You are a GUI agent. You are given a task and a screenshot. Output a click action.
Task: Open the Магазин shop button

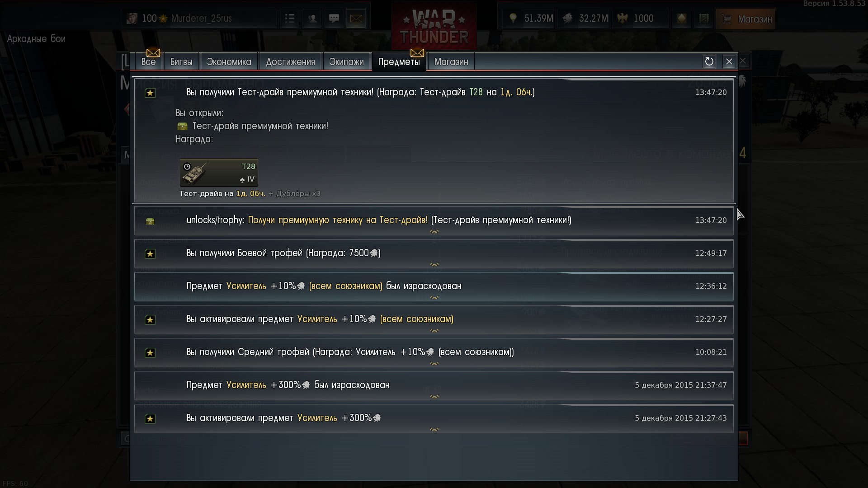[x=746, y=19]
